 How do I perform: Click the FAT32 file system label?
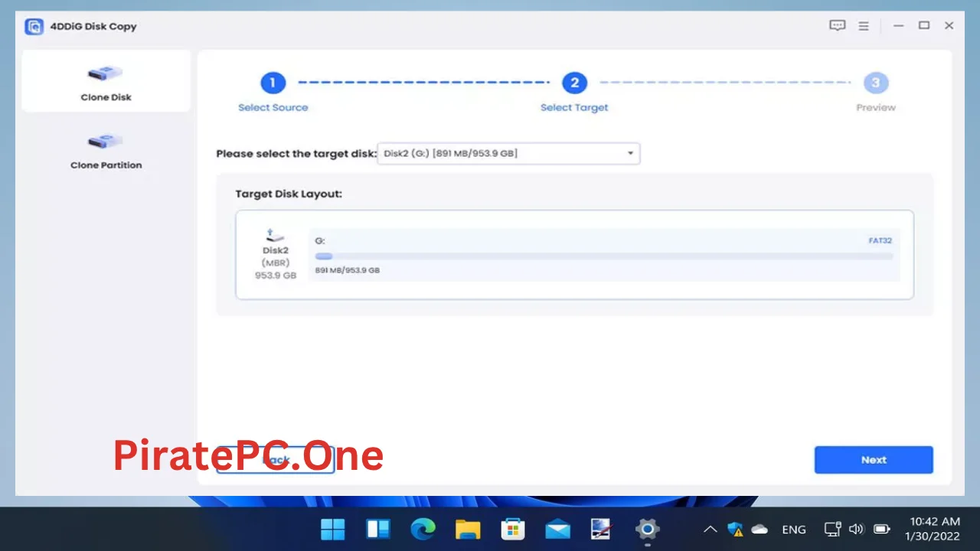coord(880,240)
